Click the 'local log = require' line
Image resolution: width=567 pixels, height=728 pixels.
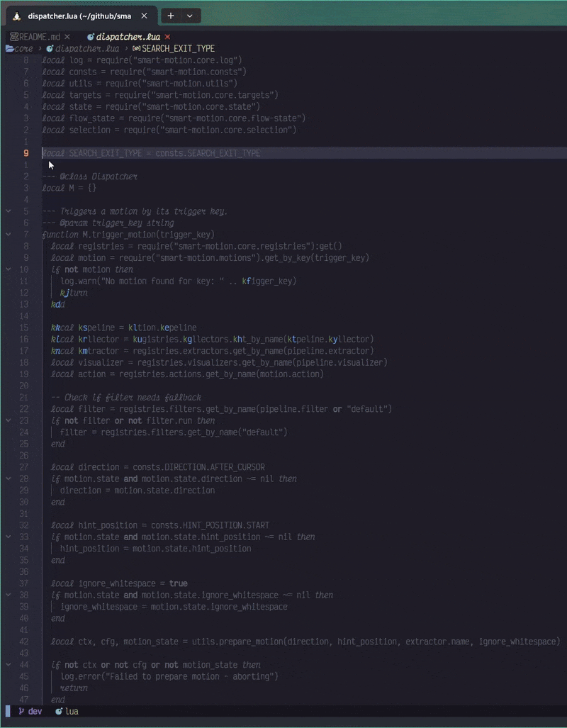142,60
